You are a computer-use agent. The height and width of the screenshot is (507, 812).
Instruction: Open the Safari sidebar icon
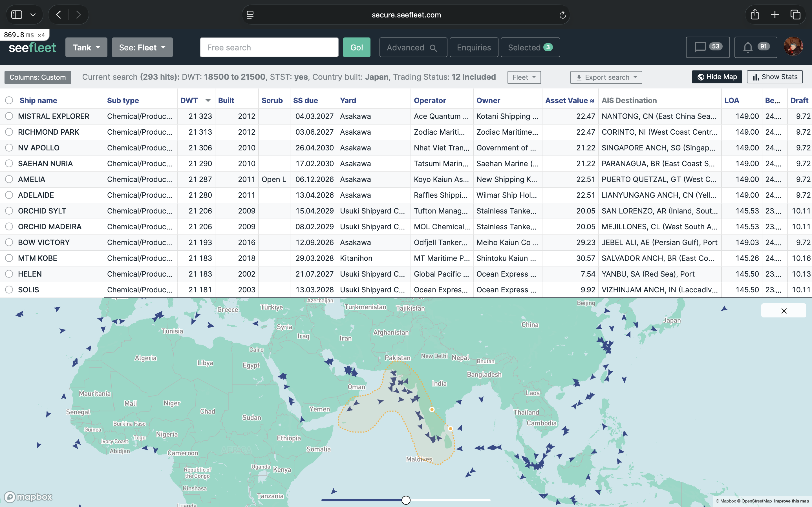[17, 15]
